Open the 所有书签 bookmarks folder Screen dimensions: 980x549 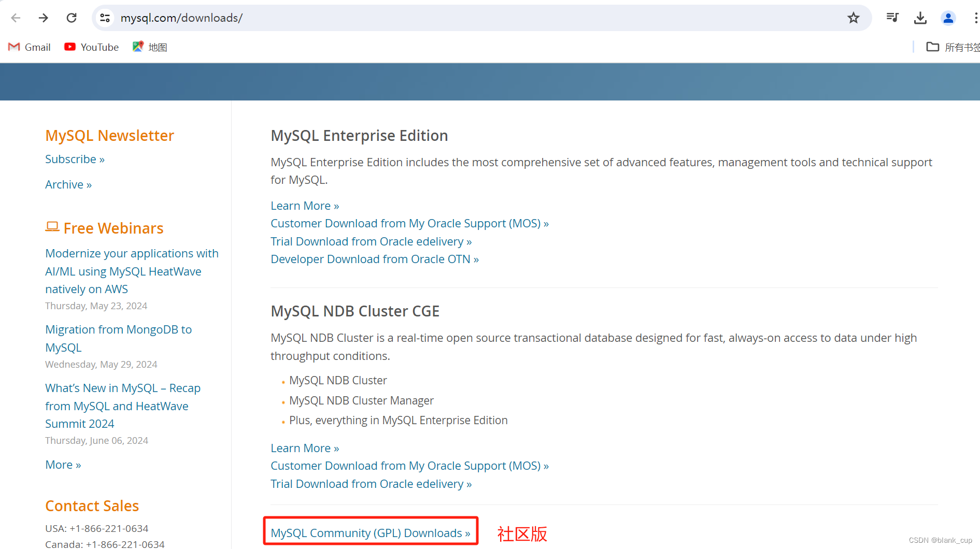953,47
